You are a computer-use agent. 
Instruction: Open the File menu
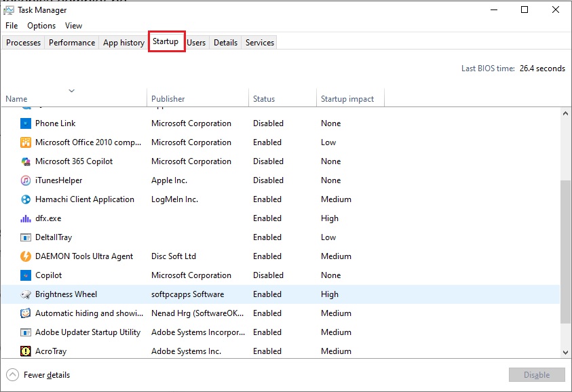tap(12, 26)
